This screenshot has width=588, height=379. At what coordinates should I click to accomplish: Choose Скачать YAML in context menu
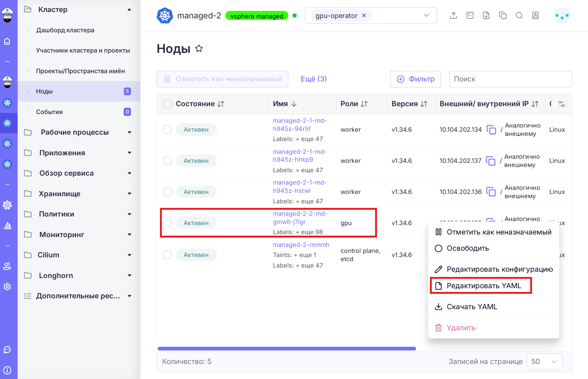pos(494,307)
